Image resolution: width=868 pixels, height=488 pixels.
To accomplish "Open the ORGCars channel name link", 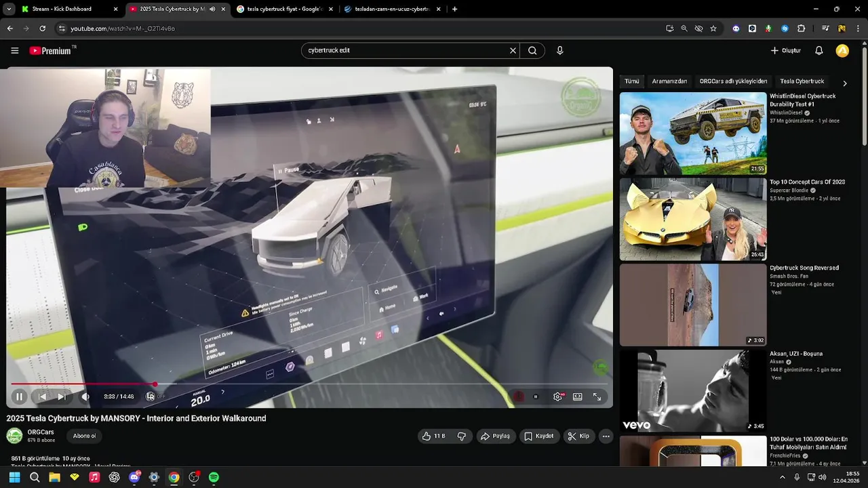I will point(41,432).
